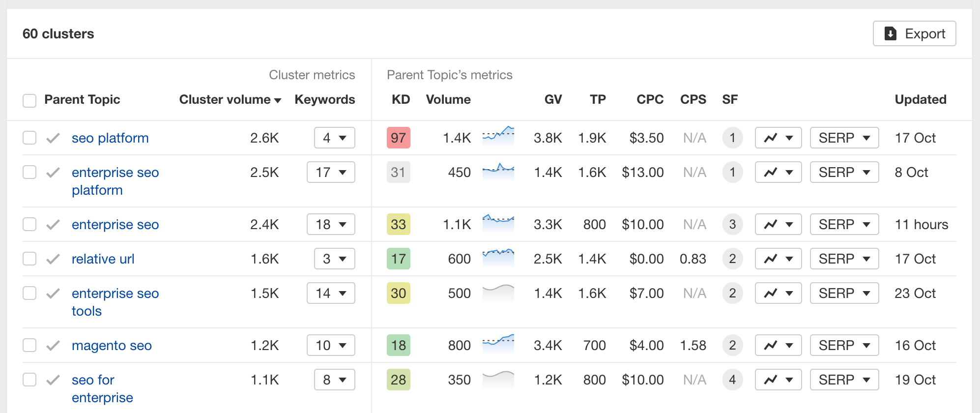Click the red KD 97 badge
Screen dimensions: 980x413
(398, 138)
